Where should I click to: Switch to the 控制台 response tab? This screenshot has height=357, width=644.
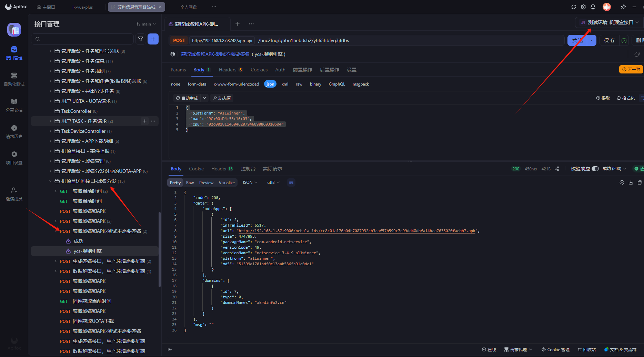click(x=248, y=169)
